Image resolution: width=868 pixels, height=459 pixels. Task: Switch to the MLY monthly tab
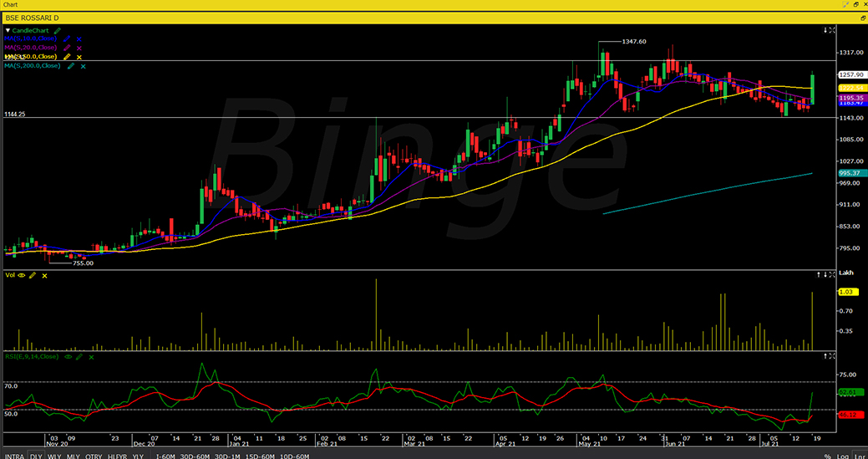[73, 456]
